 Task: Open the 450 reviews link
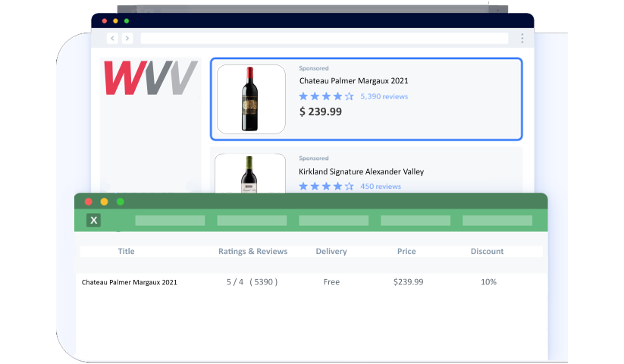(381, 187)
